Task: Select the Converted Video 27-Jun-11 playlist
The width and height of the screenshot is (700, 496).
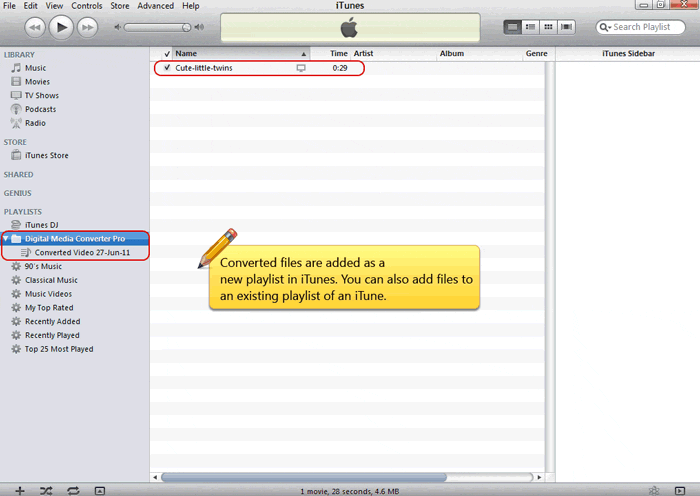Action: [x=82, y=252]
